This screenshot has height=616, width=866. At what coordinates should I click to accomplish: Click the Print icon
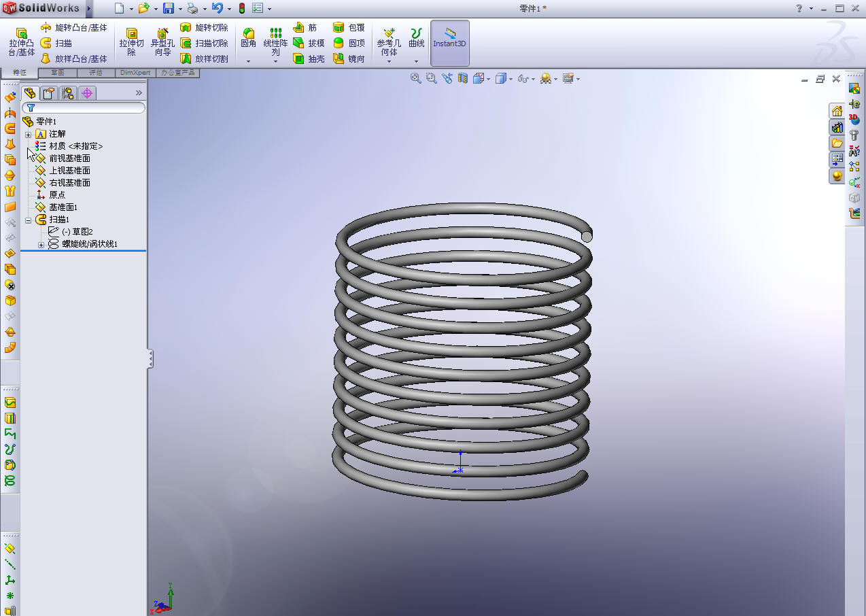(x=192, y=9)
